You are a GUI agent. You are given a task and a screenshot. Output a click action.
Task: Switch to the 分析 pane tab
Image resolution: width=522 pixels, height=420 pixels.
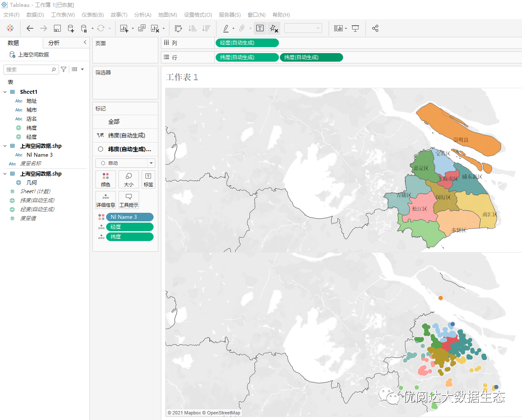[54, 43]
